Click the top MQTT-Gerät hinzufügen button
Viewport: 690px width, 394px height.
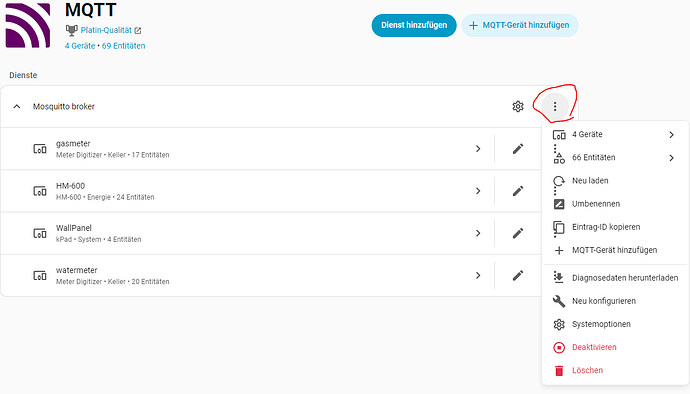tap(520, 25)
